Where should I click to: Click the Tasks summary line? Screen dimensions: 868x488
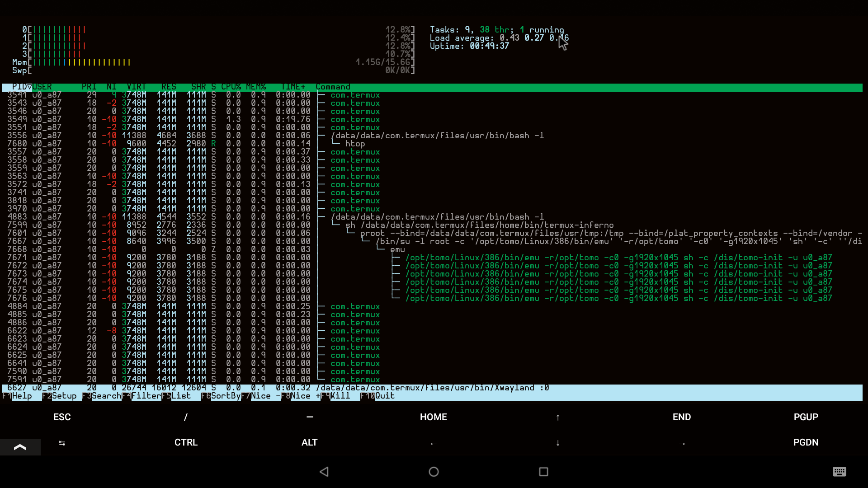pos(497,30)
